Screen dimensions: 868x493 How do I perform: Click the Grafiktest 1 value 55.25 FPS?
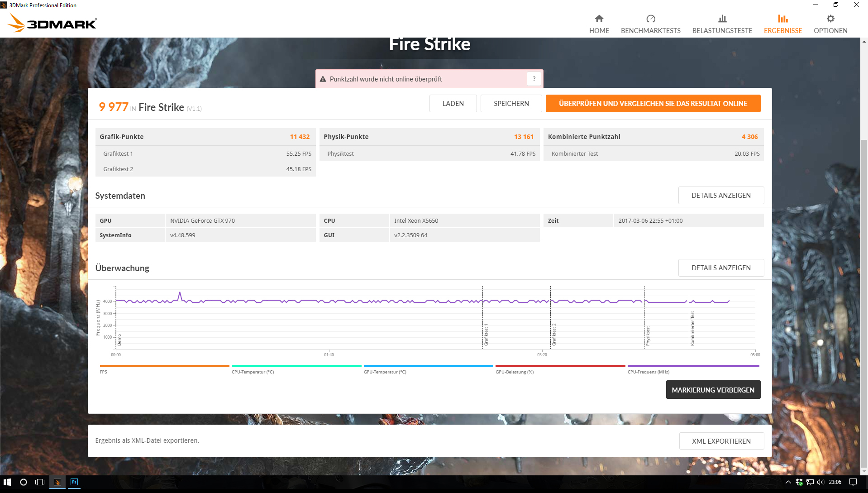click(x=299, y=154)
